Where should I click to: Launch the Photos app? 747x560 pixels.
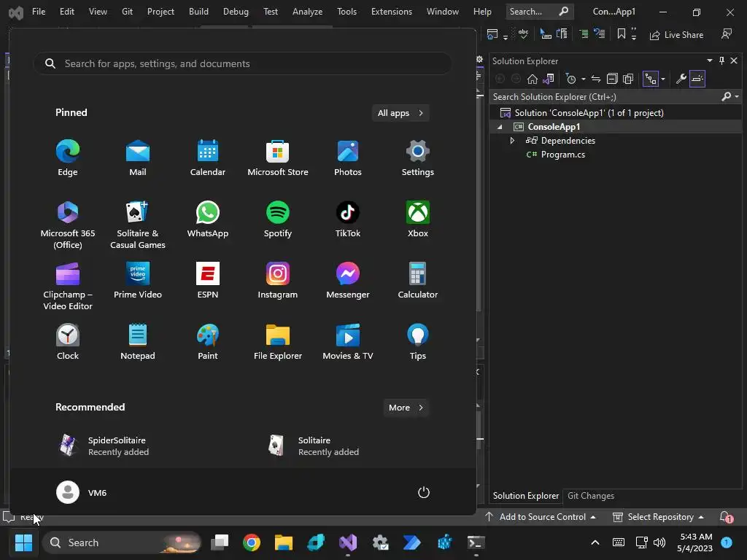click(x=348, y=158)
